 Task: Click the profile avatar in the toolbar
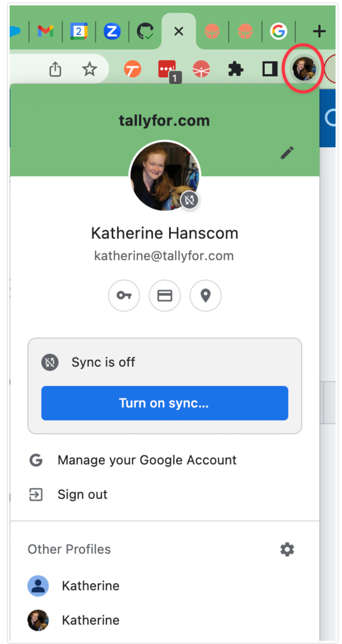(x=304, y=69)
